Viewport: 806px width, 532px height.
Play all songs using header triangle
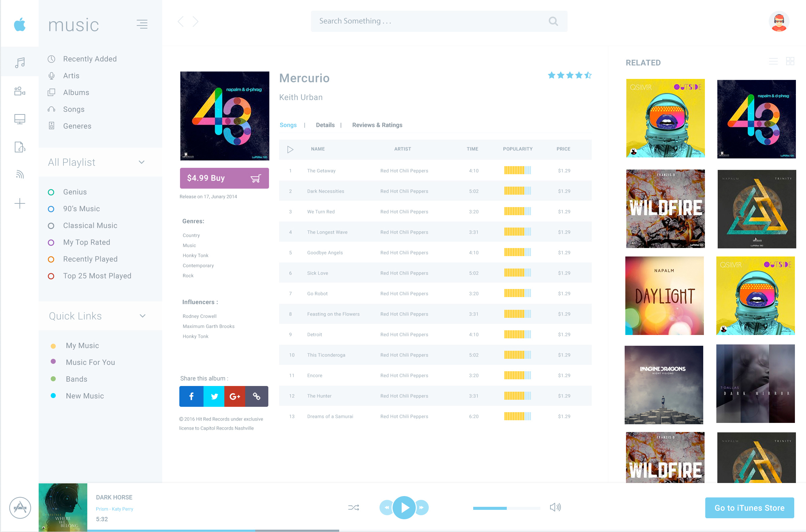(290, 149)
